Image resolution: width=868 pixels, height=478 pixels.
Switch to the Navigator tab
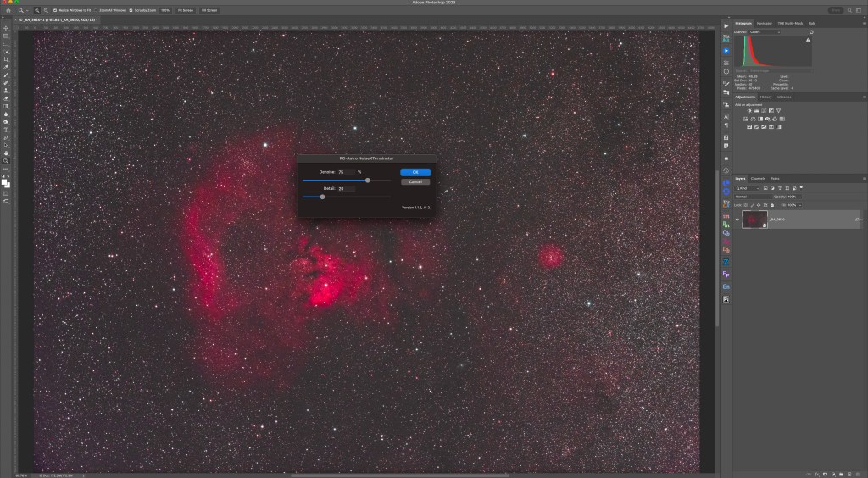point(764,23)
